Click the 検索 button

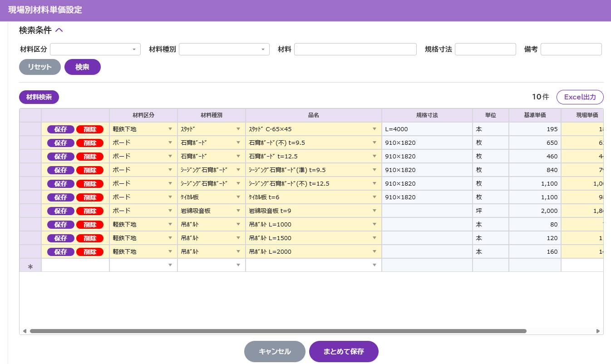click(x=83, y=67)
